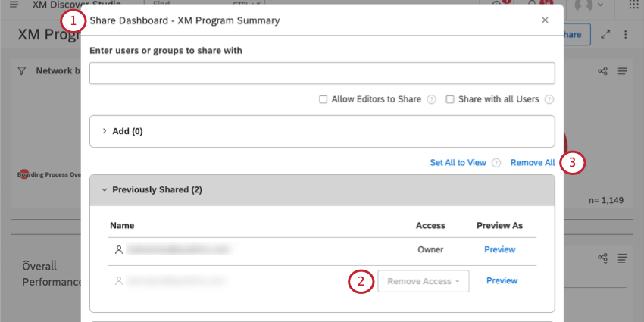644x322 pixels.
Task: Open the dashboard kebab options menu
Action: pos(626,35)
